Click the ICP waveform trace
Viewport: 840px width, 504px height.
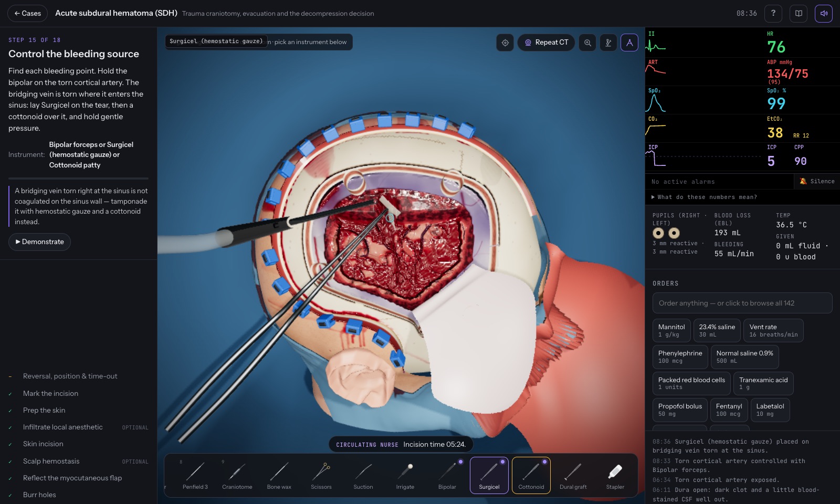click(656, 159)
